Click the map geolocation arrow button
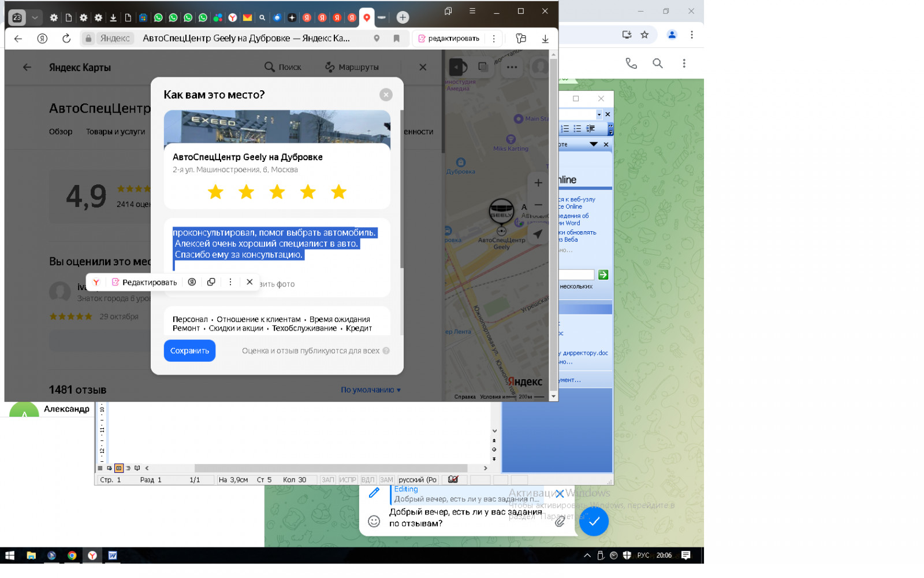The width and height of the screenshot is (924, 578). (538, 234)
